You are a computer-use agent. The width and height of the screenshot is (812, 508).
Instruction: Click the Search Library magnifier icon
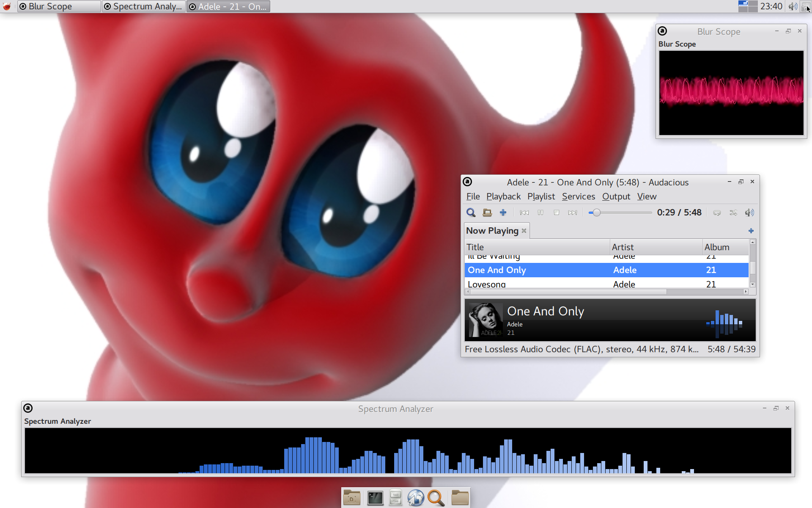(471, 213)
